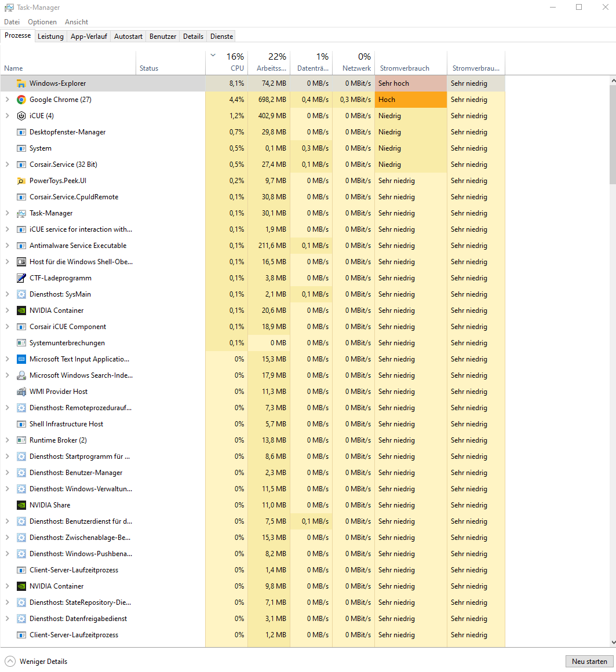Expand the Google Chrome (27) process group
616x672 pixels.
tap(8, 100)
